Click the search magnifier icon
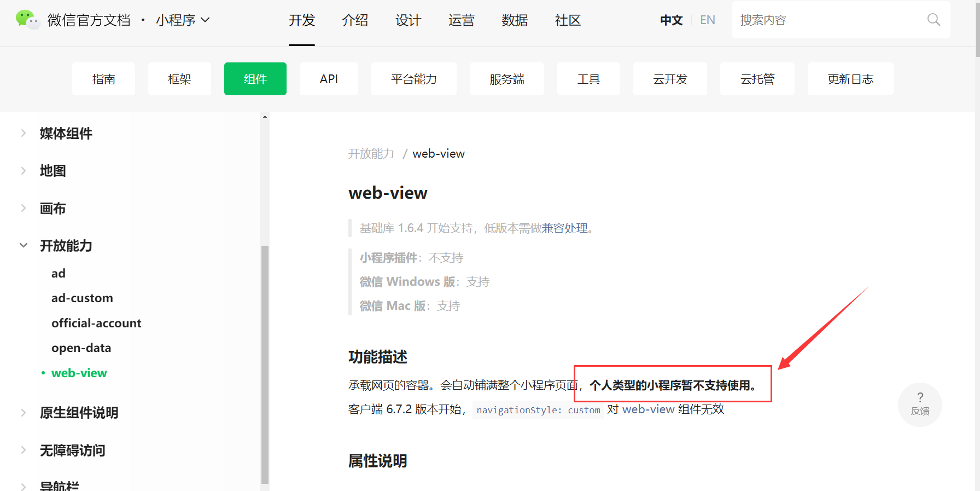The image size is (980, 491). coord(934,20)
